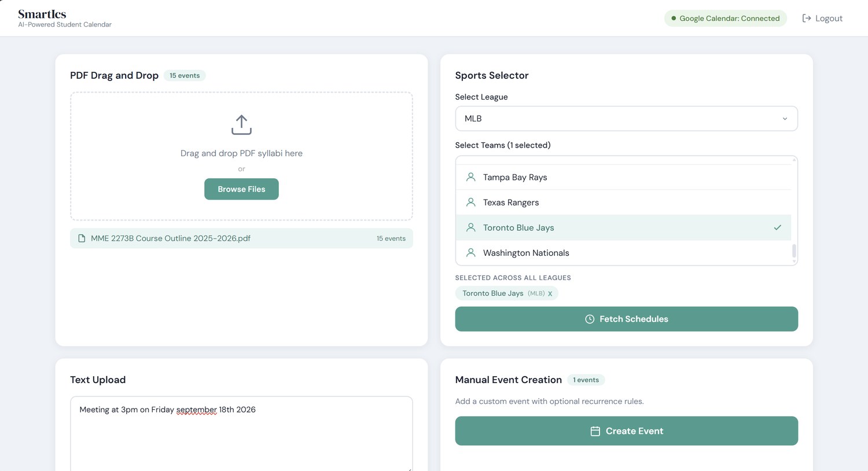Image resolution: width=868 pixels, height=471 pixels.
Task: Click the Logout link
Action: click(822, 19)
